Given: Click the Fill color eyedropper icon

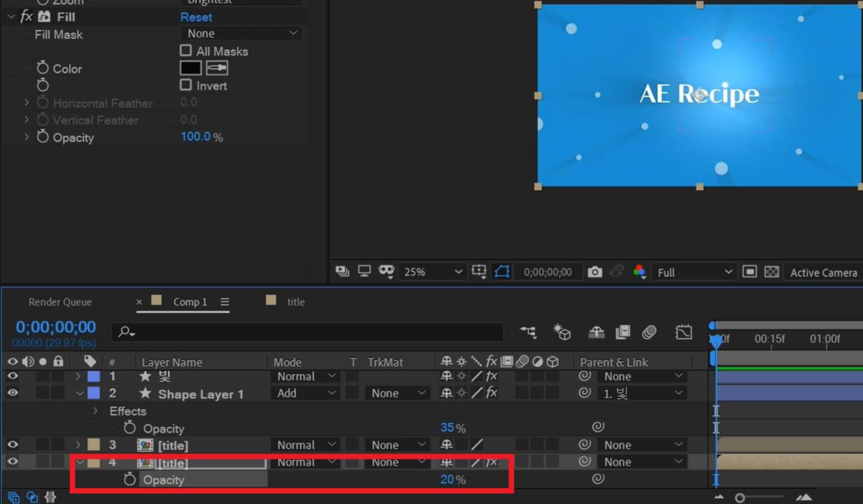Looking at the screenshot, I should tap(216, 68).
